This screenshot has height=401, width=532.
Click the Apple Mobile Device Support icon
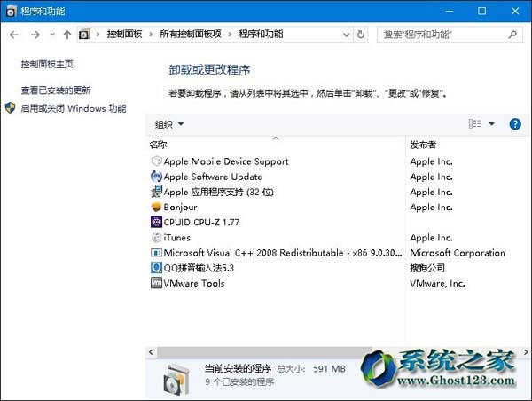[x=156, y=161]
